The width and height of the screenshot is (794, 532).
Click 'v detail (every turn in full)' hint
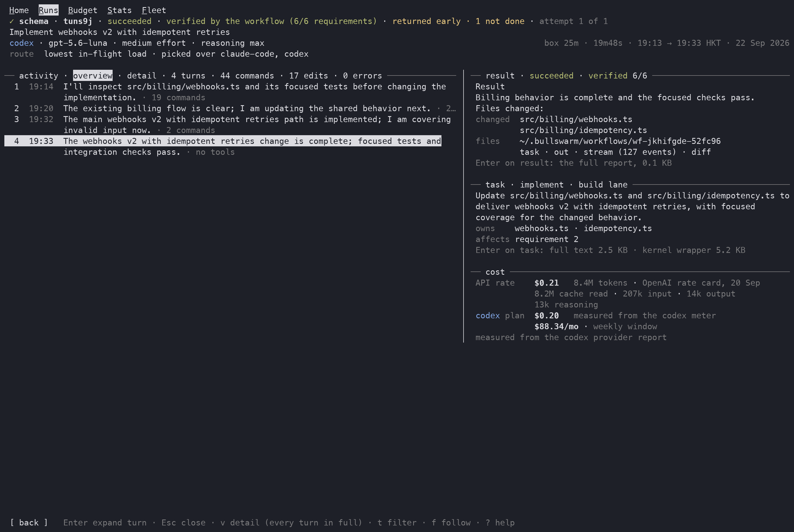[291, 522]
